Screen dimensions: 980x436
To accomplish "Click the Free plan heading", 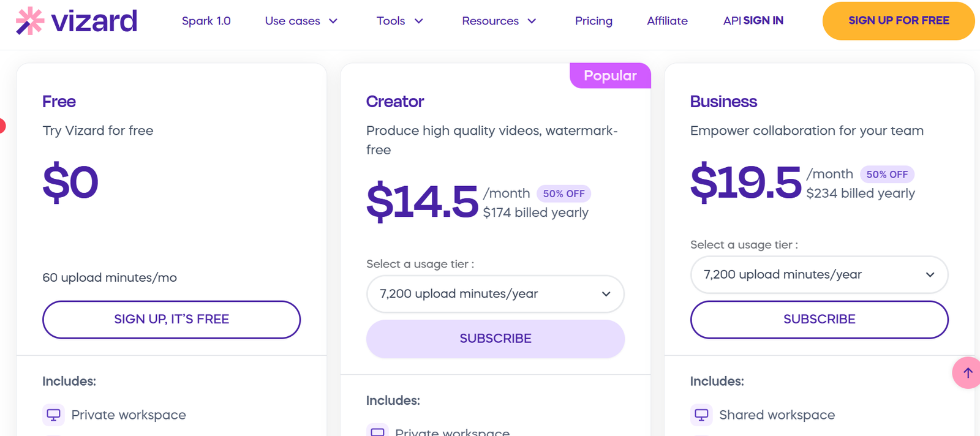I will 59,102.
